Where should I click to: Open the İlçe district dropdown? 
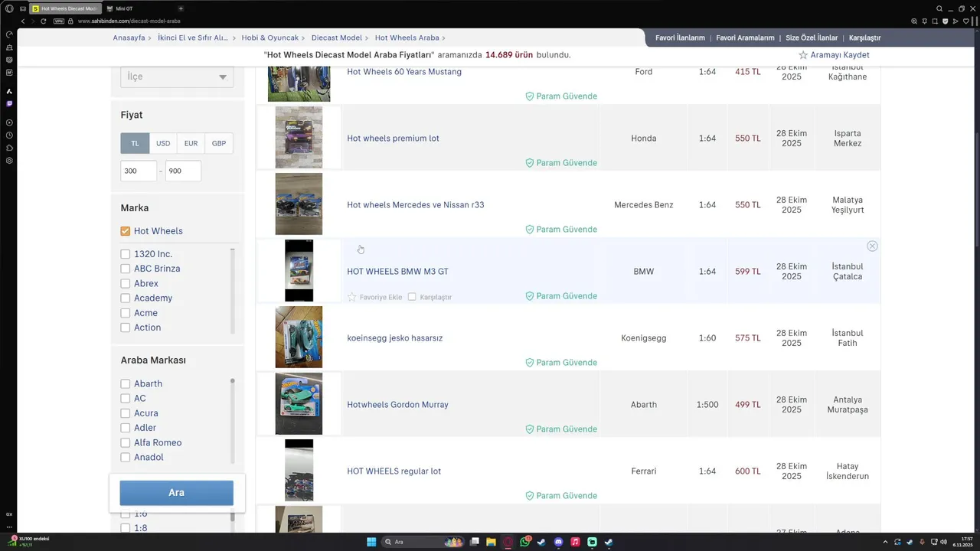(177, 77)
